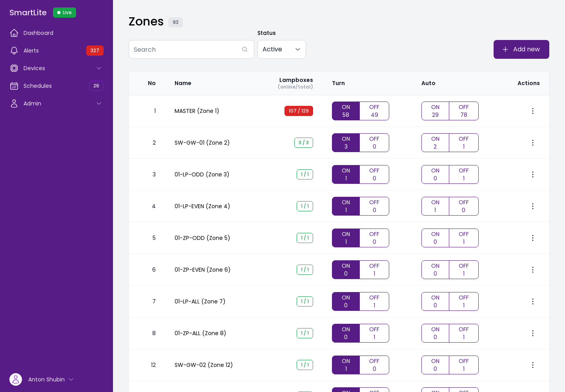The width and height of the screenshot is (565, 392).
Task: Open actions menu for 01-ZP-ODD (Zone 5)
Action: click(x=533, y=238)
